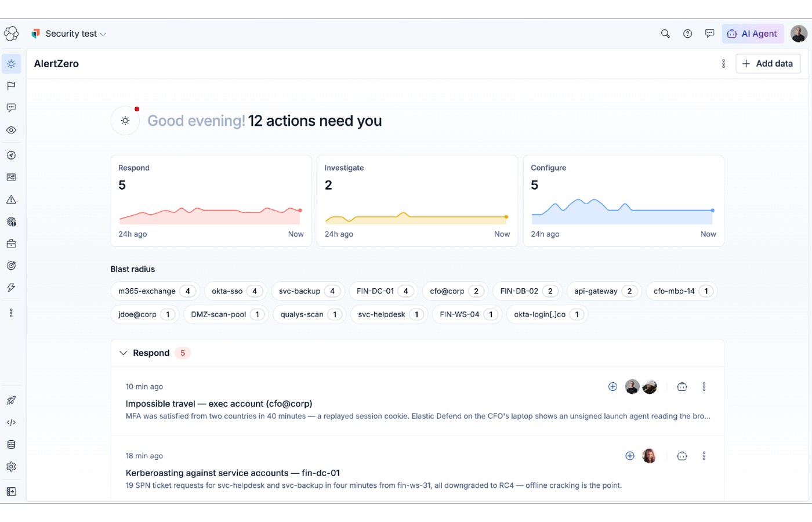Viewport: 812px width, 522px height.
Task: Add an assignee to the Kerberoasting alert
Action: (x=630, y=456)
